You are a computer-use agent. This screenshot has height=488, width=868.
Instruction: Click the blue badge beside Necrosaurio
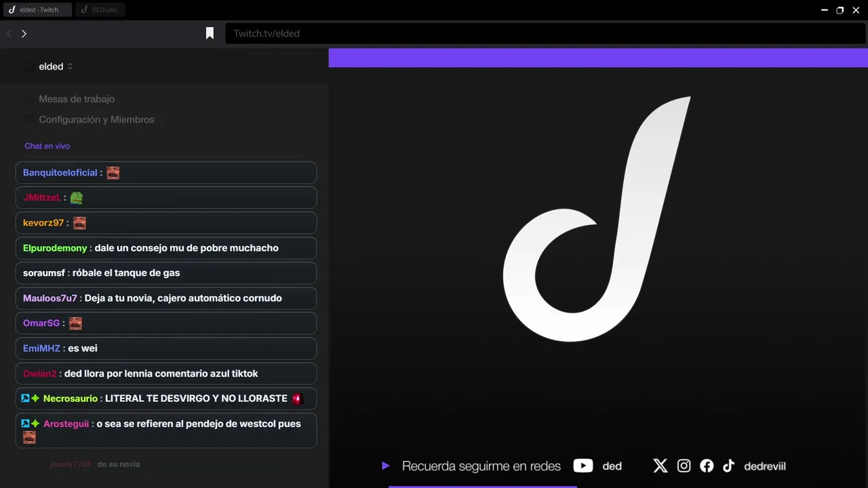[x=25, y=399]
